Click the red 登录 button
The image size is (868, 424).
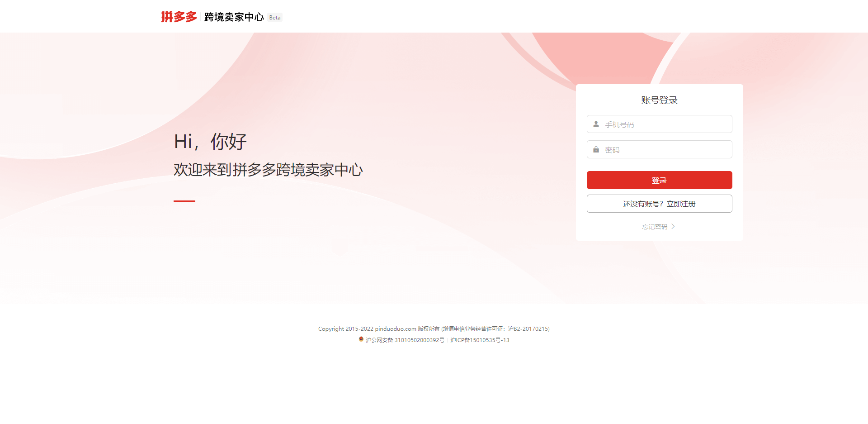coord(659,180)
